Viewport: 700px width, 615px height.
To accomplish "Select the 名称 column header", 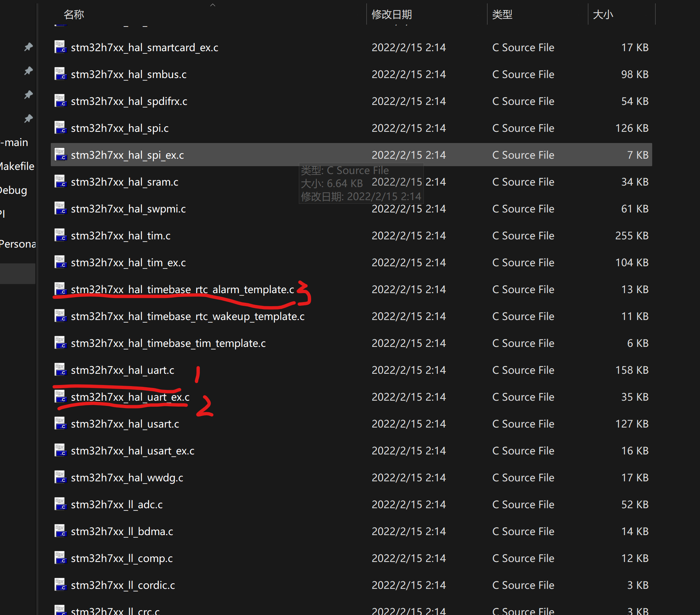I will (x=74, y=14).
